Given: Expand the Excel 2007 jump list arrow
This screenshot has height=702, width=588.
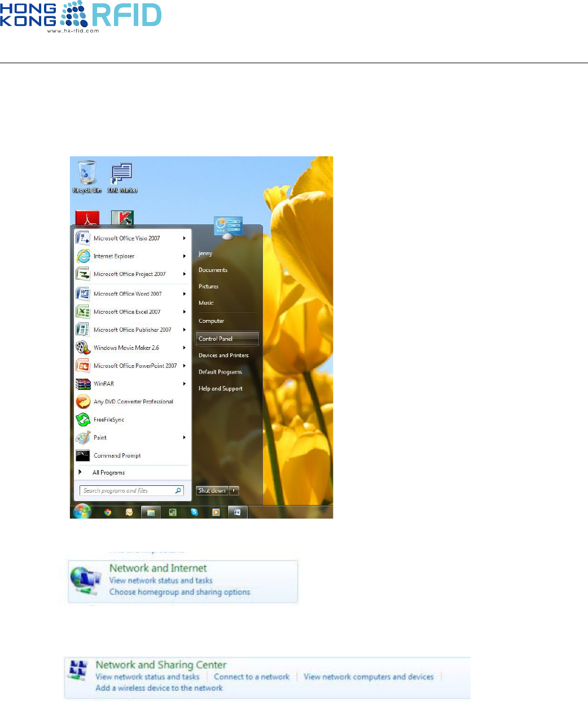Looking at the screenshot, I should coord(185,312).
